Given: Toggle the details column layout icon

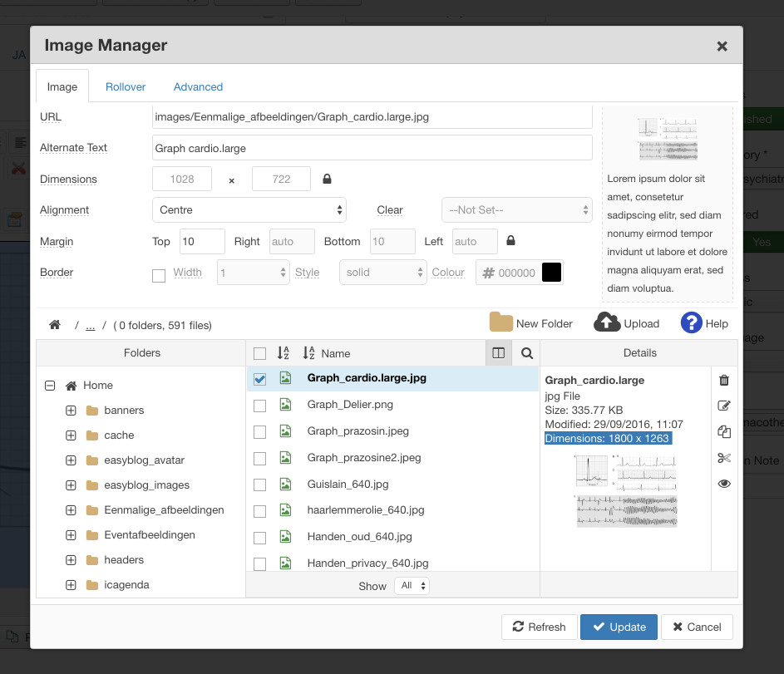Looking at the screenshot, I should [x=498, y=353].
